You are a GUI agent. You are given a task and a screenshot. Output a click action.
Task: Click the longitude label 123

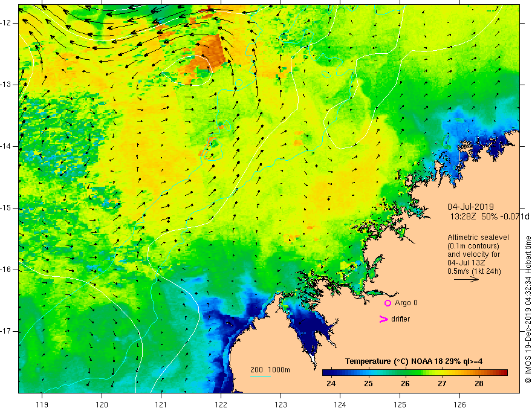point(281,404)
